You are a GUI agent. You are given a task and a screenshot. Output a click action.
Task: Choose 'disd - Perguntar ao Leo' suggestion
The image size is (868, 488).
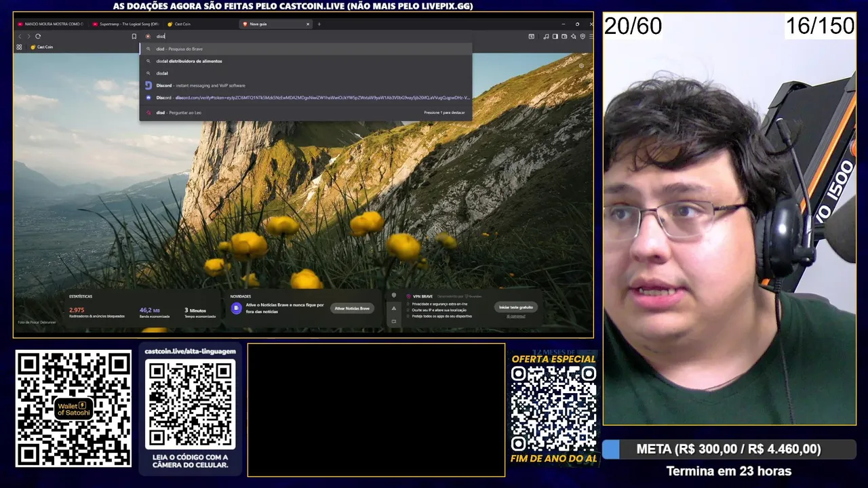click(x=305, y=113)
